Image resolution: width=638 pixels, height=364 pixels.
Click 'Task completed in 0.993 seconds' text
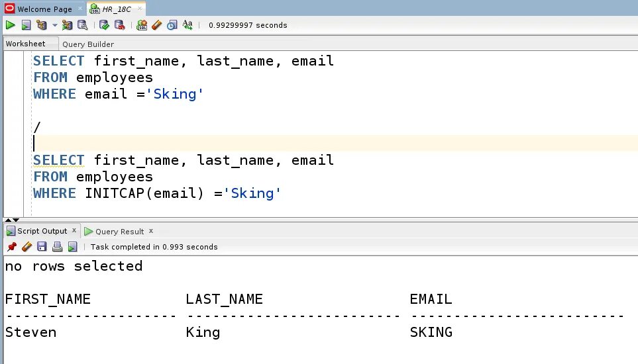[154, 247]
